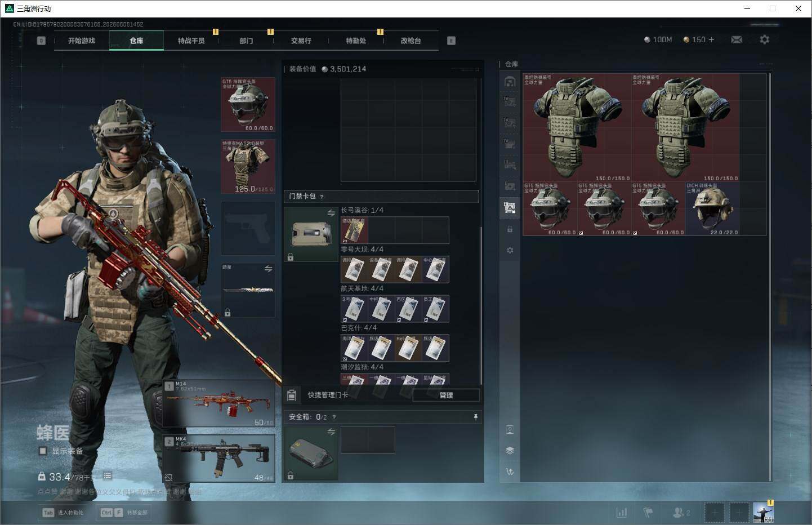Screen dimensions: 812x525
Task: Select the third 巴克什 keycard
Action: pos(408,348)
